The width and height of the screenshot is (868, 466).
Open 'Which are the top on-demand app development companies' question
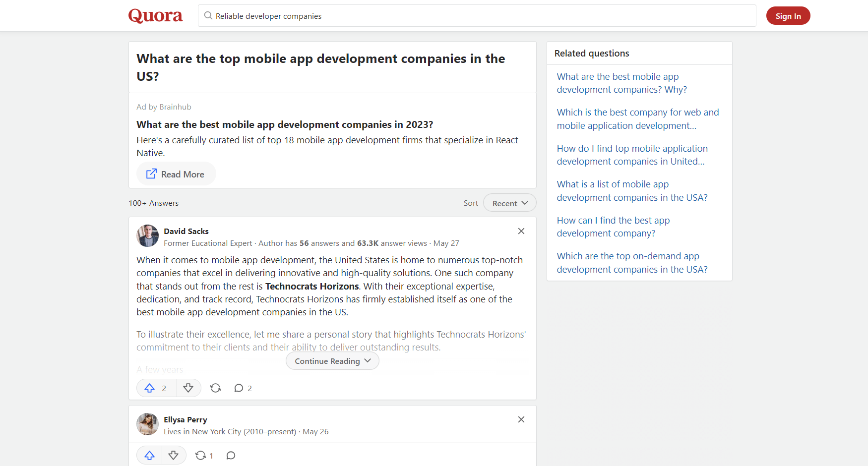point(632,263)
